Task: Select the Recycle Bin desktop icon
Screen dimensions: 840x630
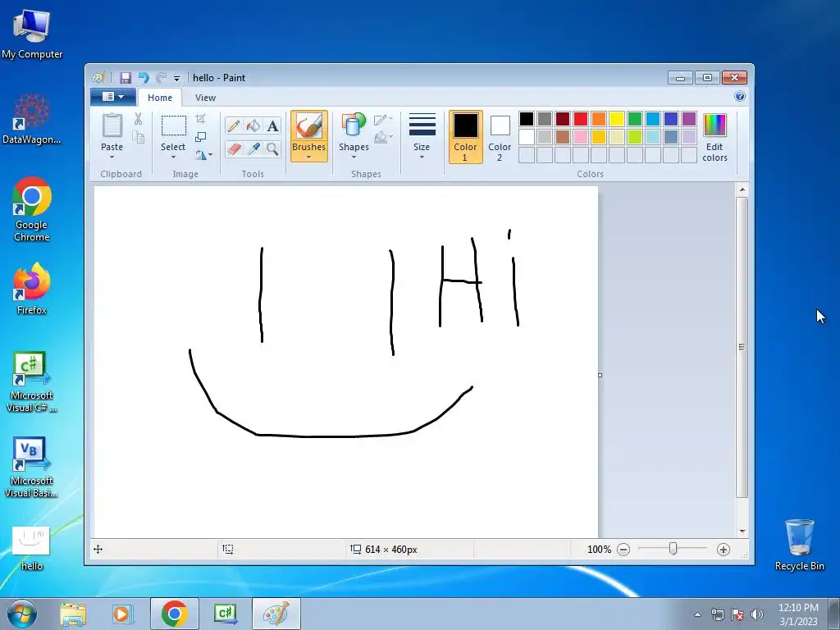Action: pyautogui.click(x=799, y=545)
